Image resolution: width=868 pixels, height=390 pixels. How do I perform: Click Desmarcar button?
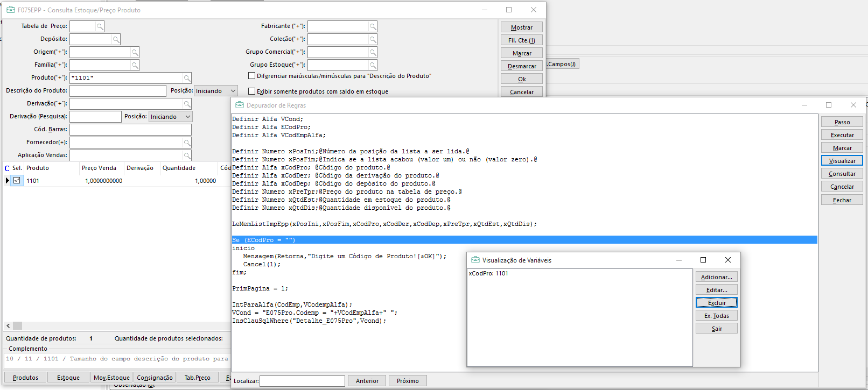coord(522,66)
